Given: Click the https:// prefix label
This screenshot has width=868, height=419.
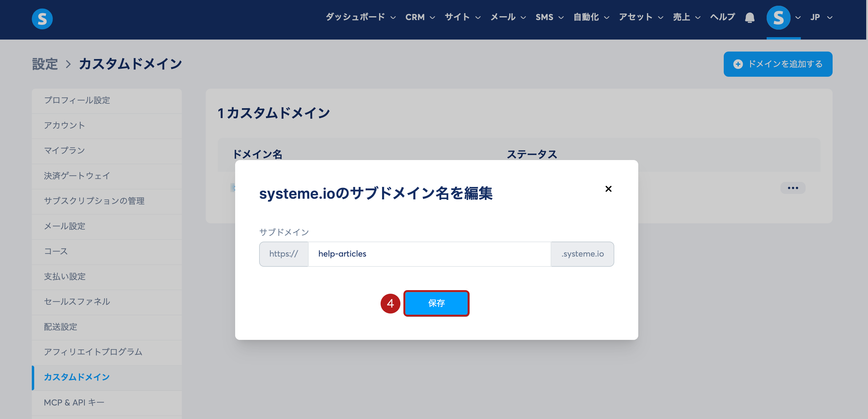Looking at the screenshot, I should point(284,254).
